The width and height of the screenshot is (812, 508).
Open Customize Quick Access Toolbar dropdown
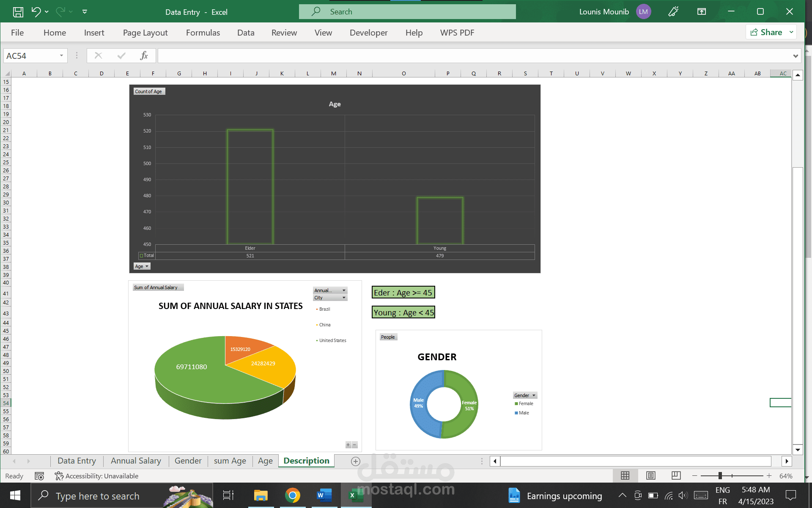tap(85, 12)
